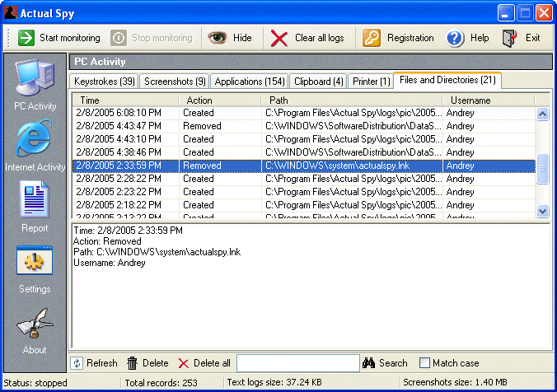
Task: Click the Clear all logs label
Action: (x=320, y=38)
